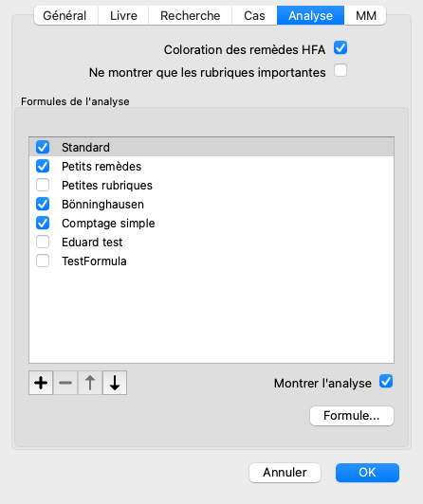Disable the Petits remèdes formula

pos(43,166)
